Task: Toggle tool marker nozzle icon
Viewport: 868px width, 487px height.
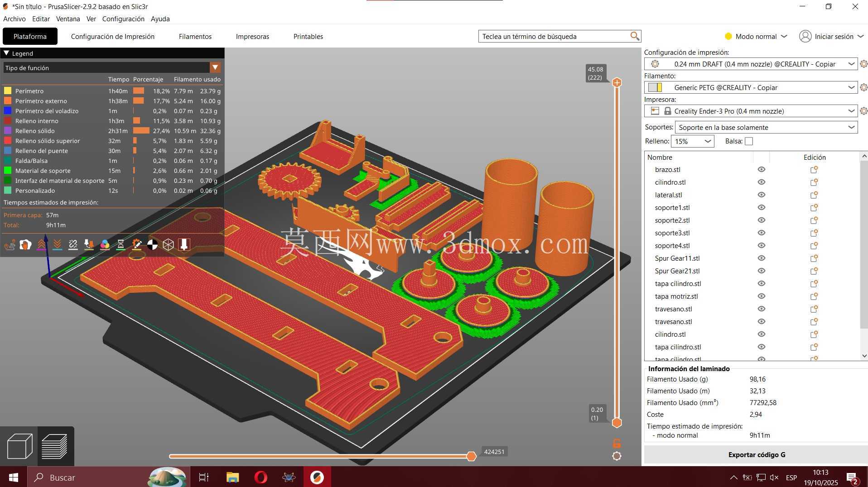Action: pos(184,245)
